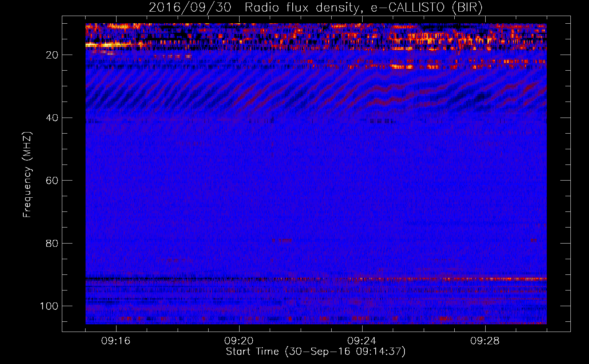Click the plot title "2016/09/30 Radio flux density, e-CALLISTO (BIR)"
This screenshot has height=364, width=589.
tap(316, 8)
